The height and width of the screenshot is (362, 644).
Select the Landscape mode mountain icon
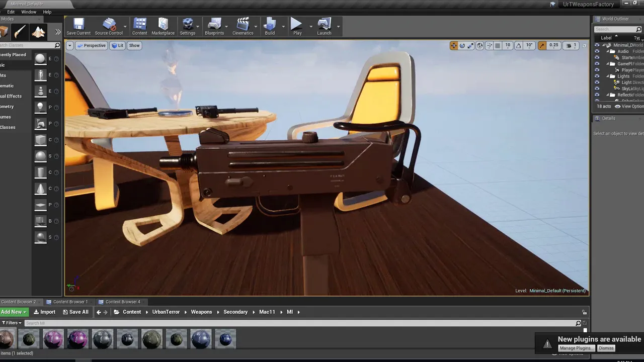(39, 32)
